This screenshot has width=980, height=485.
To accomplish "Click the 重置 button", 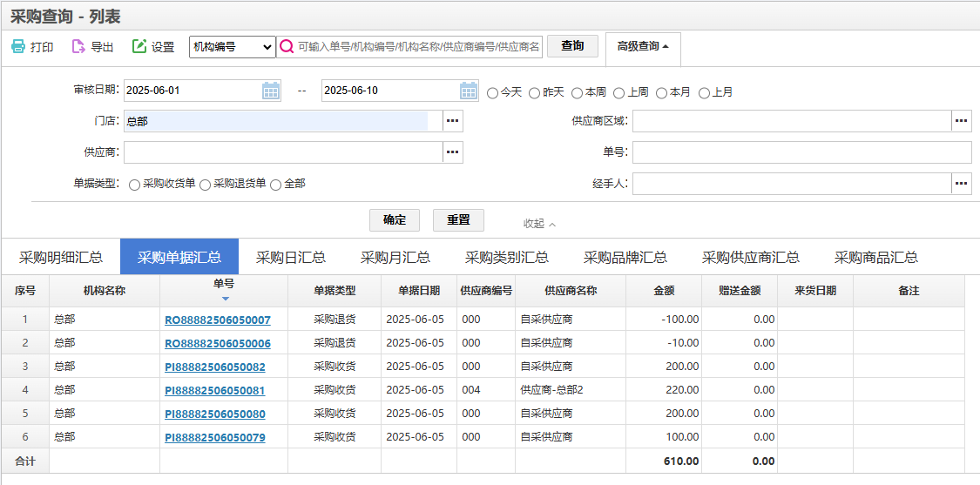I will tap(458, 220).
